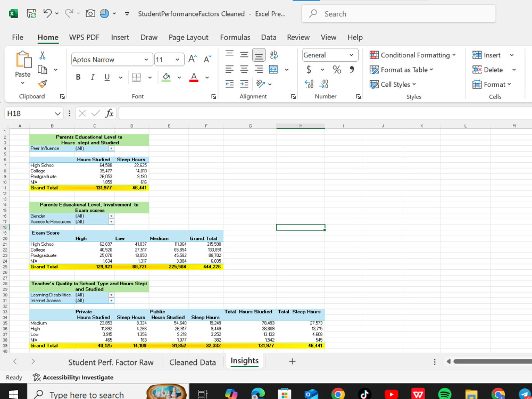Apply Comma Style format

pos(352,70)
